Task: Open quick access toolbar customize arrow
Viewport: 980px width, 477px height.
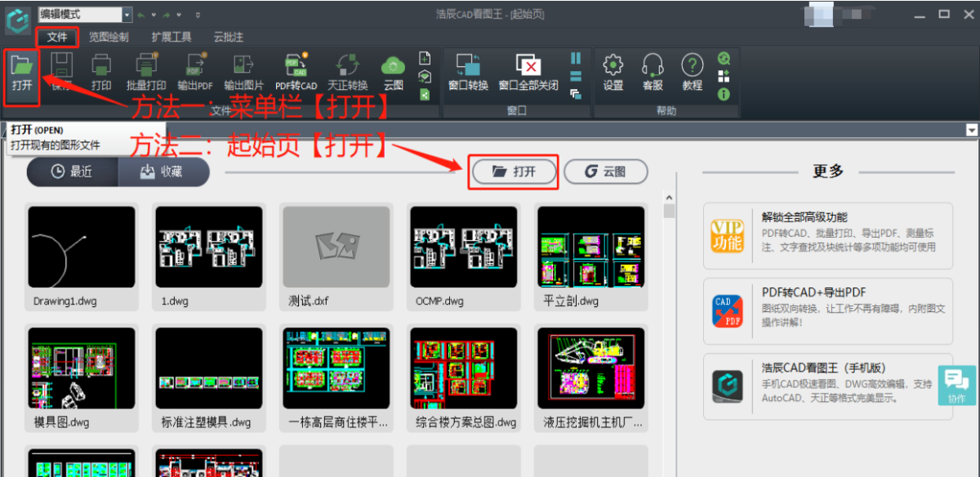Action: pyautogui.click(x=198, y=15)
